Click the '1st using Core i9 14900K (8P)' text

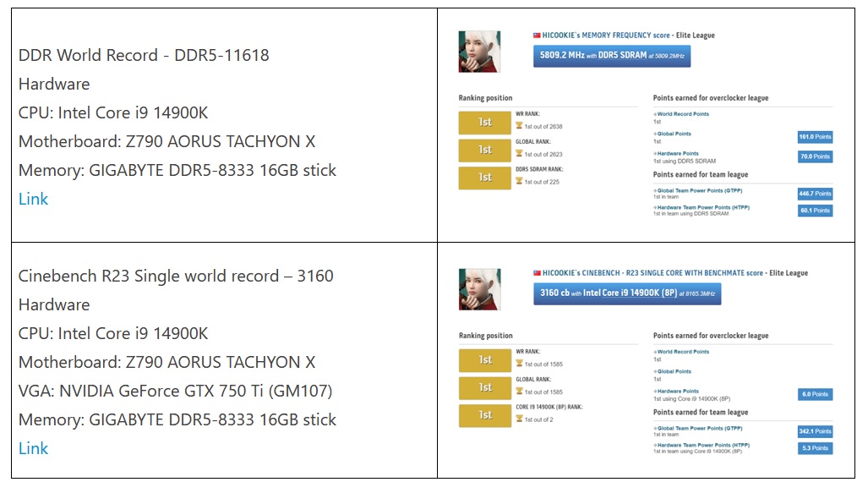tap(692, 399)
